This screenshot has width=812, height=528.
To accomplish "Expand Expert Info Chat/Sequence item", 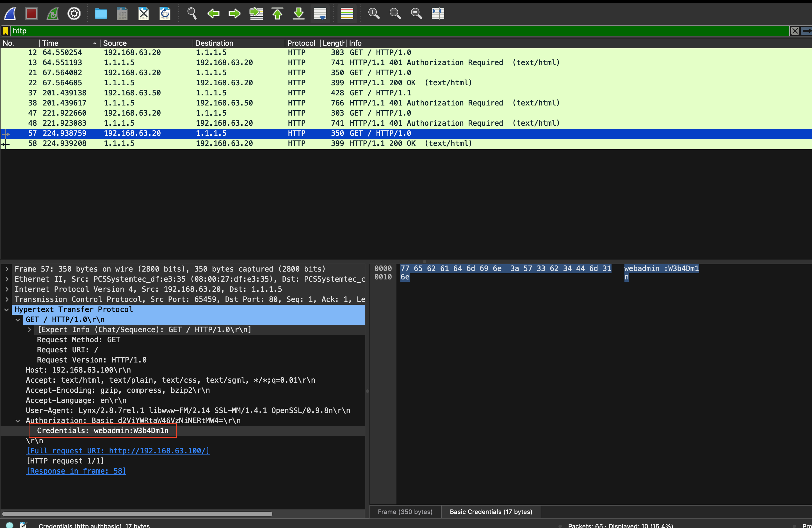I will pos(29,330).
